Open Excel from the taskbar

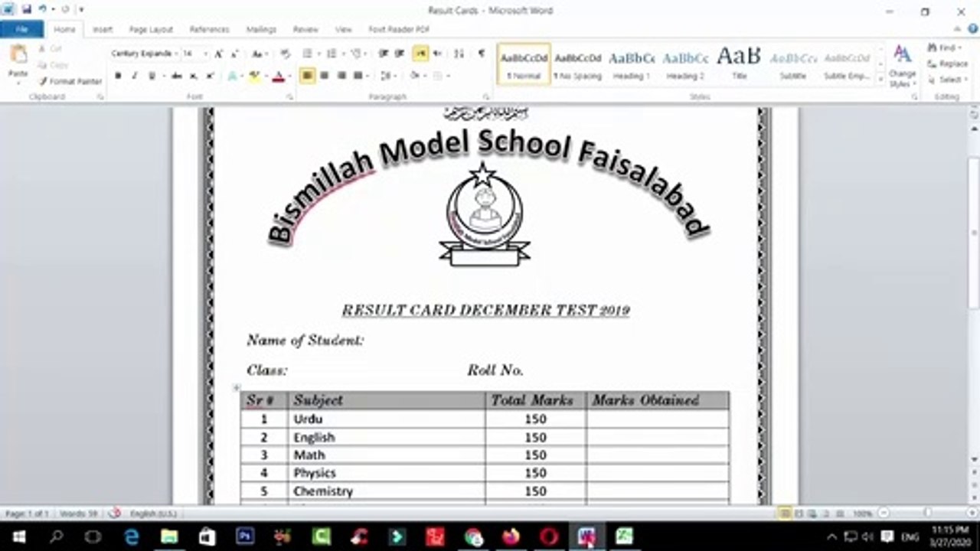tap(624, 536)
